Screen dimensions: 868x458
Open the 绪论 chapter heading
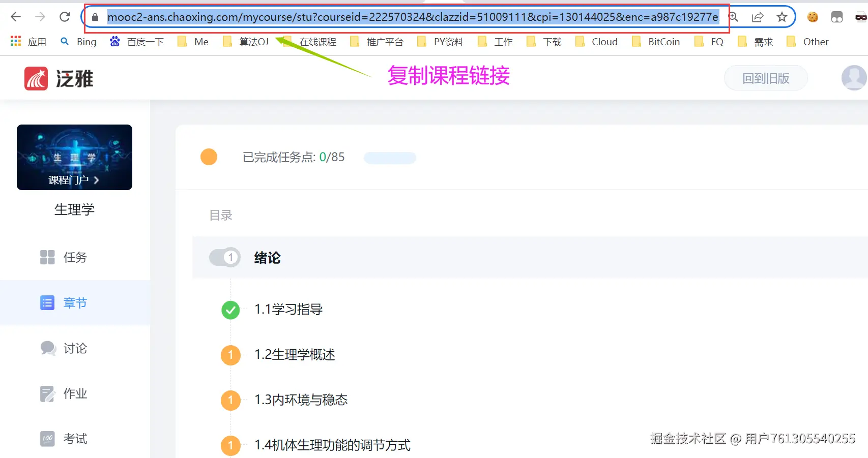[x=267, y=258]
